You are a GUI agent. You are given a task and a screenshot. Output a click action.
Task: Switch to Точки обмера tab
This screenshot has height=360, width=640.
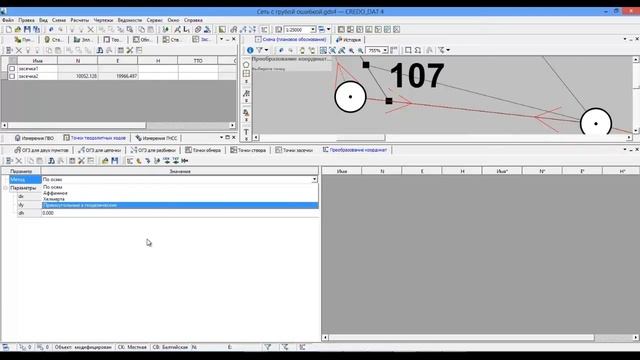(203, 150)
